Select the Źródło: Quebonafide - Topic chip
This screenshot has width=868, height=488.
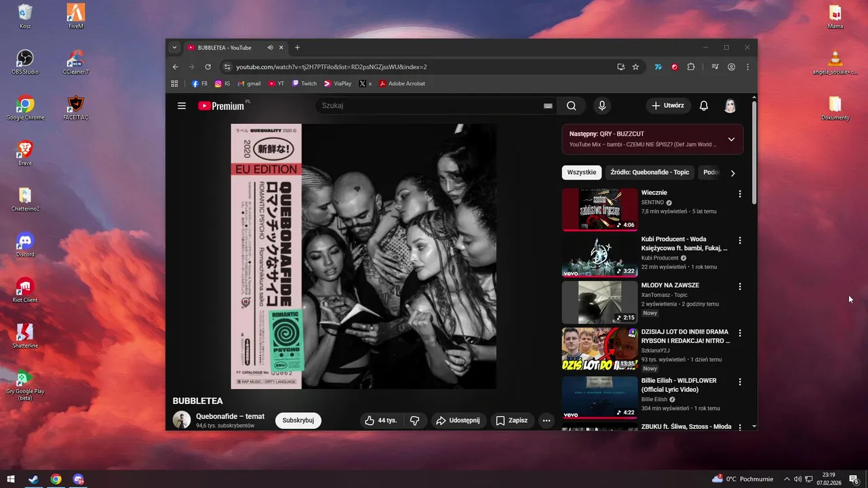[x=650, y=172]
